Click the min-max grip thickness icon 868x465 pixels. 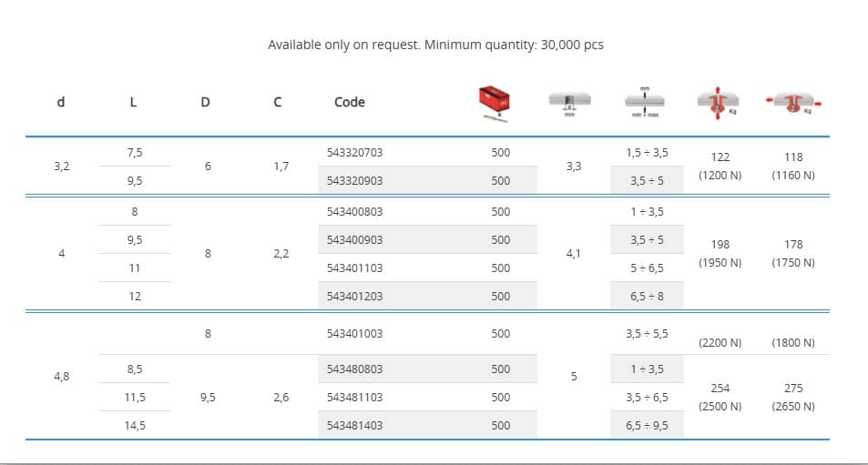pyautogui.click(x=646, y=103)
